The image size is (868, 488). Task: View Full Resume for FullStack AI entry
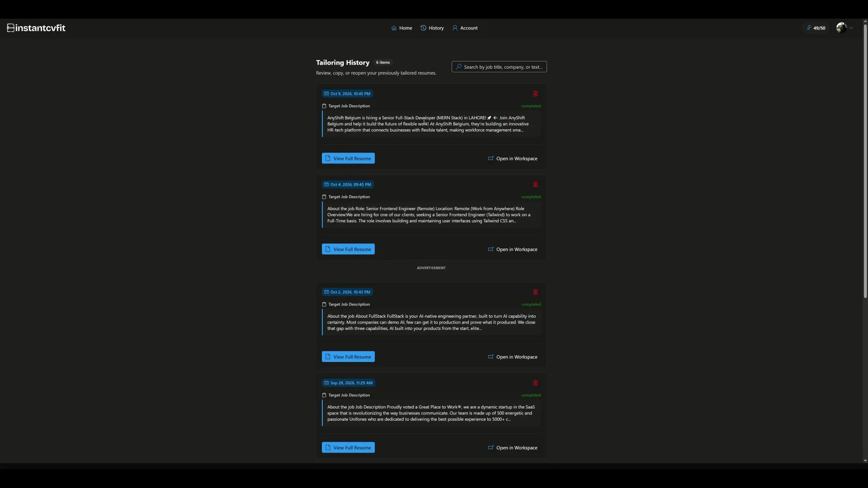pos(348,357)
